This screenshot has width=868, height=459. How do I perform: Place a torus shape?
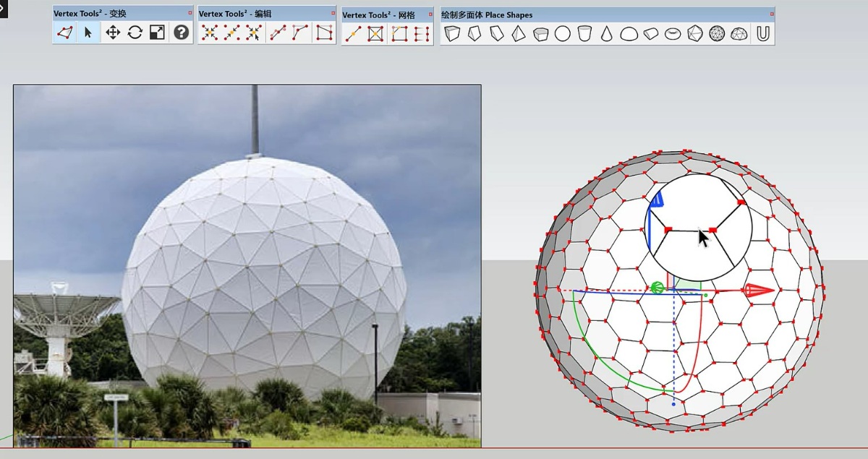[673, 33]
